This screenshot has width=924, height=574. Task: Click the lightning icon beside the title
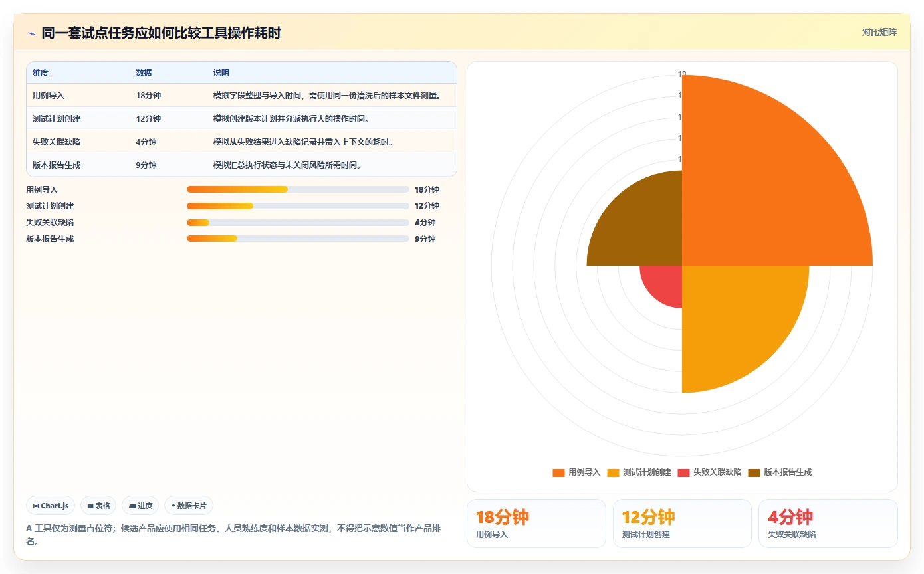tap(32, 33)
